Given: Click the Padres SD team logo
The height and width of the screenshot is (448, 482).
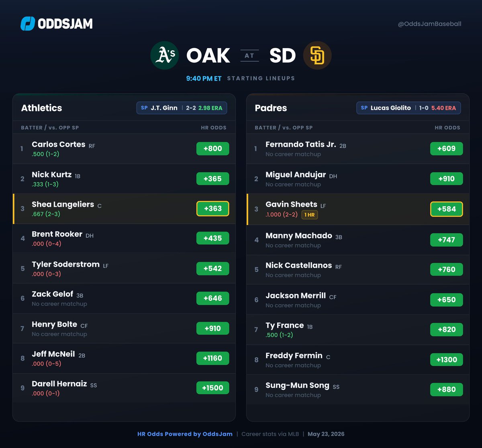Looking at the screenshot, I should point(317,55).
